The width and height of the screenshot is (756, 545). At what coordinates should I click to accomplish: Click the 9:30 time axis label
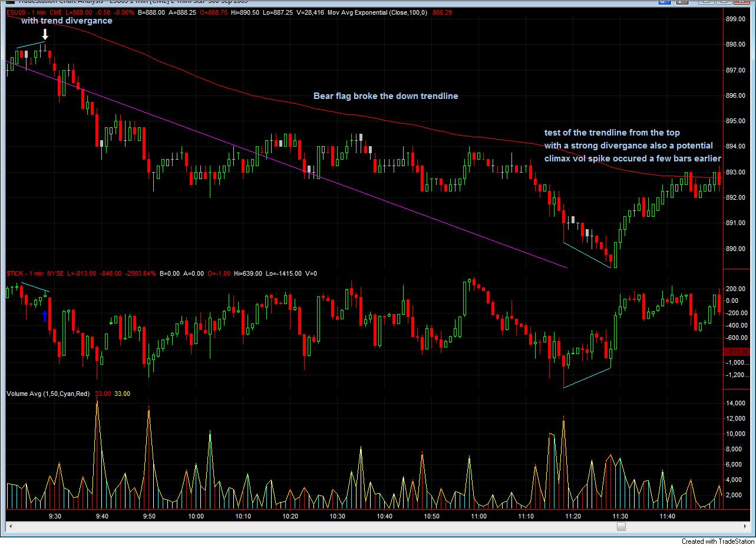click(x=55, y=516)
